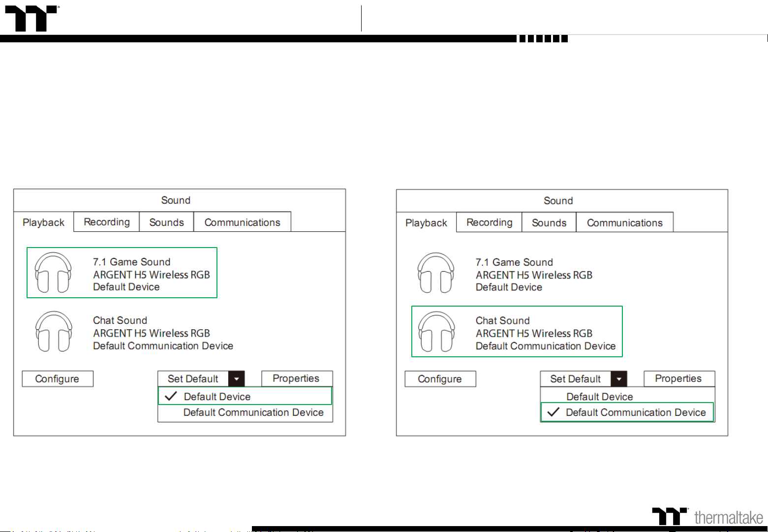The width and height of the screenshot is (768, 532).
Task: Choose Default Device option in right dialog menu
Action: [x=627, y=396]
